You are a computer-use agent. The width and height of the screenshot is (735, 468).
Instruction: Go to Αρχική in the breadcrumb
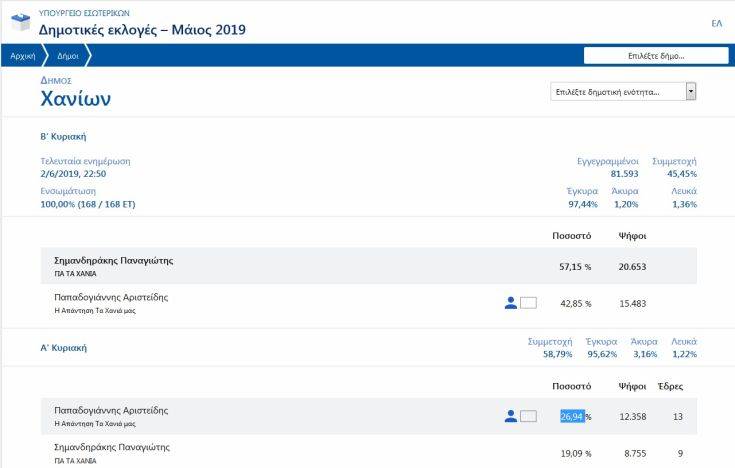click(x=22, y=56)
